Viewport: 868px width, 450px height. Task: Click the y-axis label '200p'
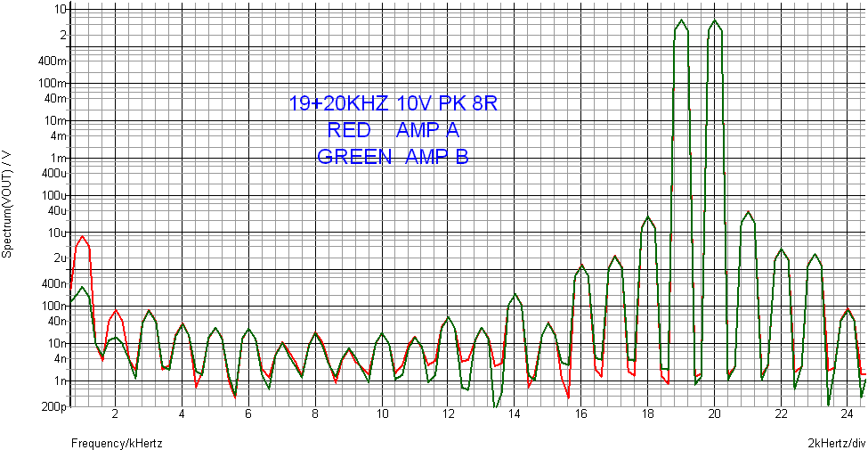(54, 406)
